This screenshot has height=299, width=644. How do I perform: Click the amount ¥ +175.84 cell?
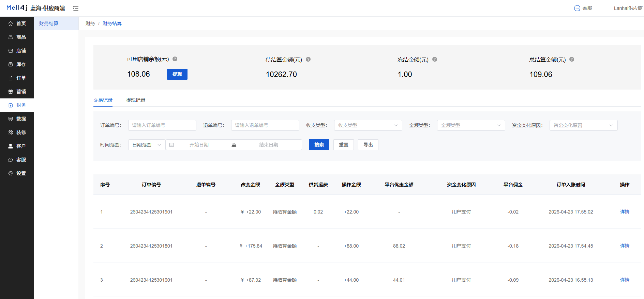[x=251, y=246]
